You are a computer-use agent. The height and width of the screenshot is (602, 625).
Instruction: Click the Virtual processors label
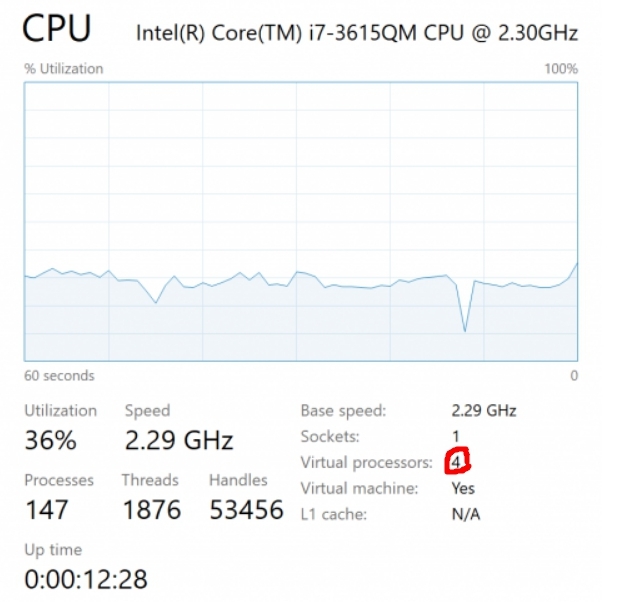pos(367,462)
